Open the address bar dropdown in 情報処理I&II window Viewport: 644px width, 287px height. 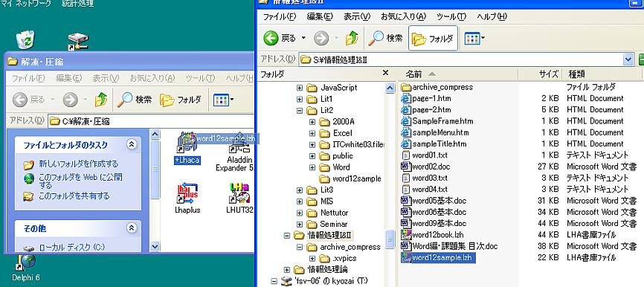[x=628, y=59]
